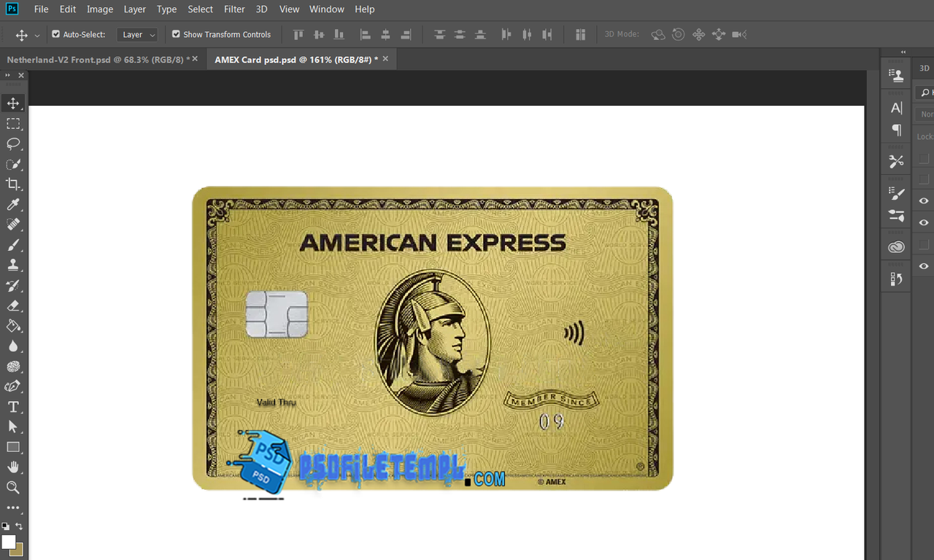Viewport: 934px width, 560px height.
Task: Open the Image menu
Action: pos(100,9)
